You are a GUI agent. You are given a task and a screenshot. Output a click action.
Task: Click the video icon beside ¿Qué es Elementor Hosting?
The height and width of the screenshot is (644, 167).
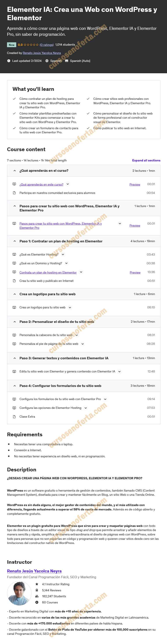pyautogui.click(x=14, y=254)
